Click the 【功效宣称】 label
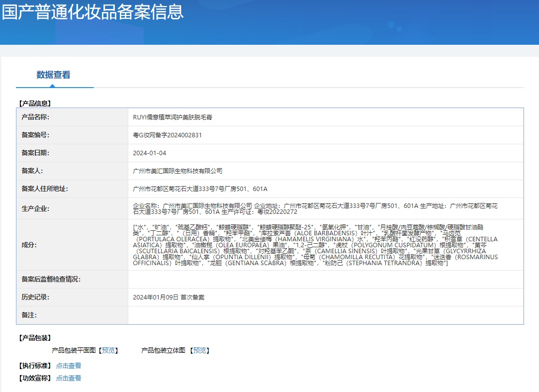 tap(35, 378)
